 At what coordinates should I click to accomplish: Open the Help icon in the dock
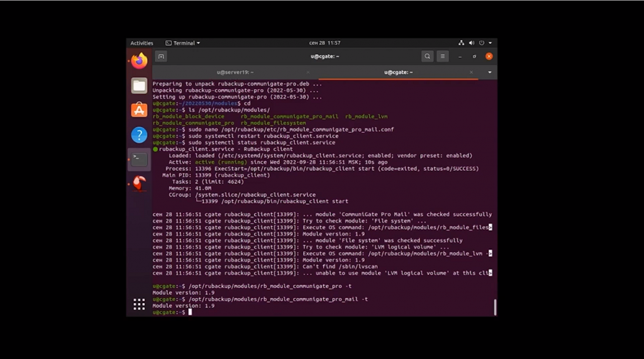coord(139,135)
